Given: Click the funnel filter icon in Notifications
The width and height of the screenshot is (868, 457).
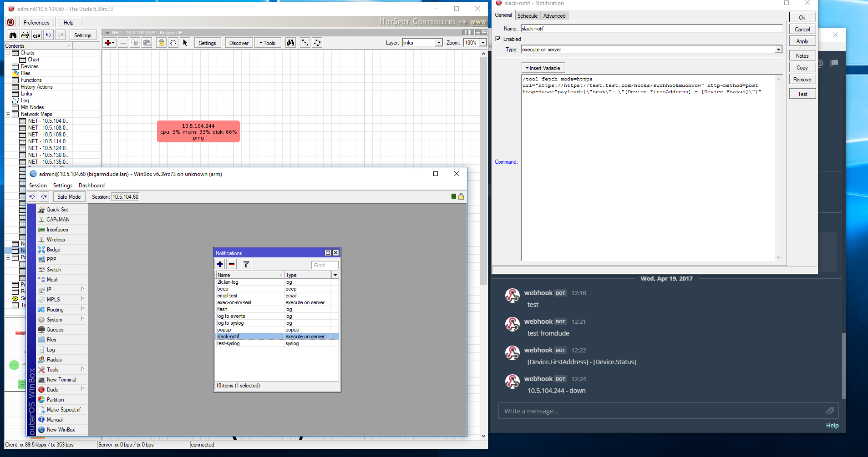Looking at the screenshot, I should pos(246,264).
